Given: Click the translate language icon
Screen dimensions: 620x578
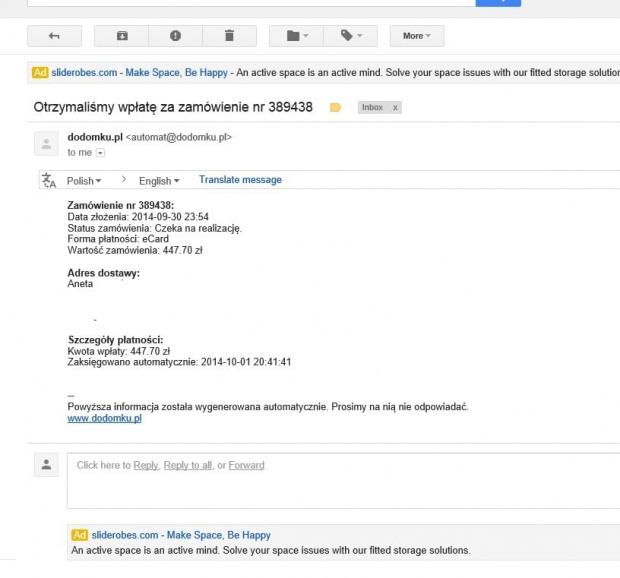Looking at the screenshot, I should 49,180.
